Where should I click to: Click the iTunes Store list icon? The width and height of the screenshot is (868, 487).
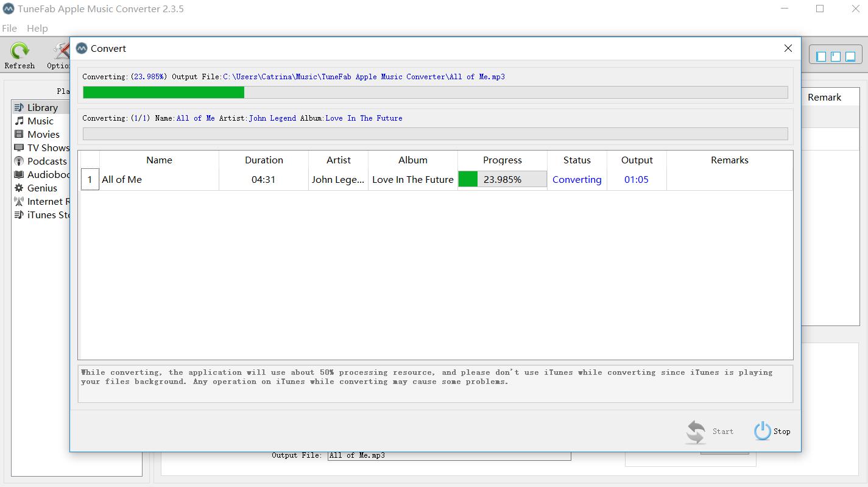[19, 215]
